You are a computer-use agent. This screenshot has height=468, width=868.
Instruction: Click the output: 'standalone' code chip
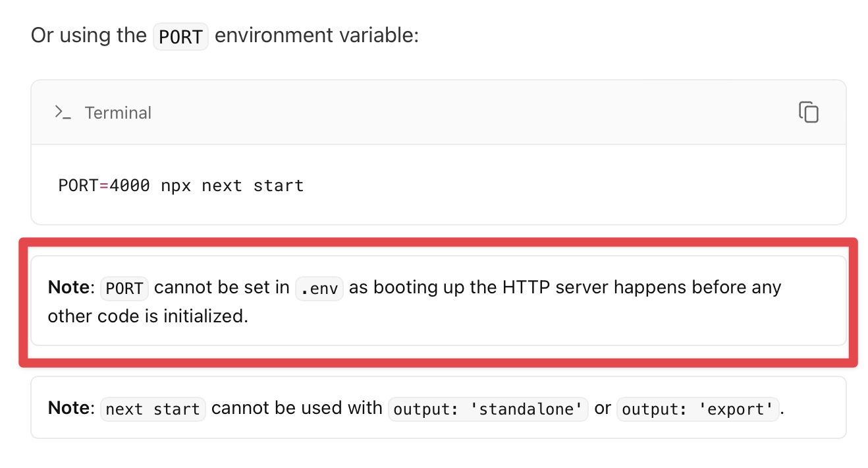click(x=487, y=409)
